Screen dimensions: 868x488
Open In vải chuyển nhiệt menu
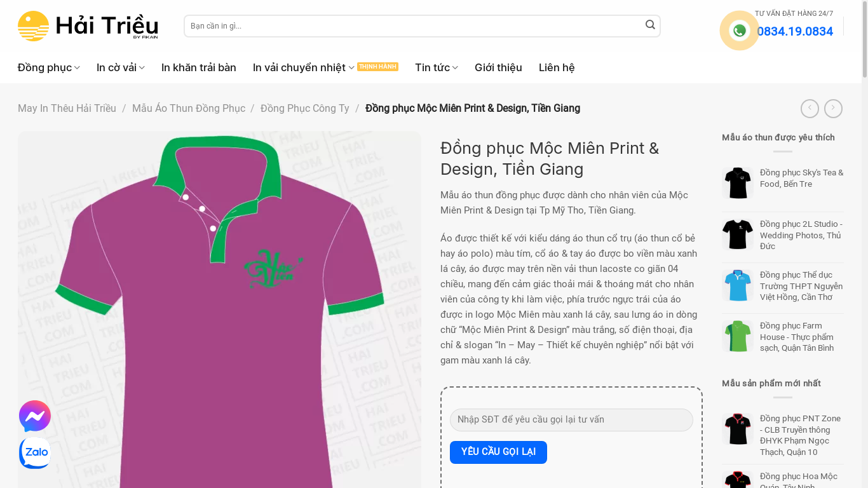tap(299, 67)
